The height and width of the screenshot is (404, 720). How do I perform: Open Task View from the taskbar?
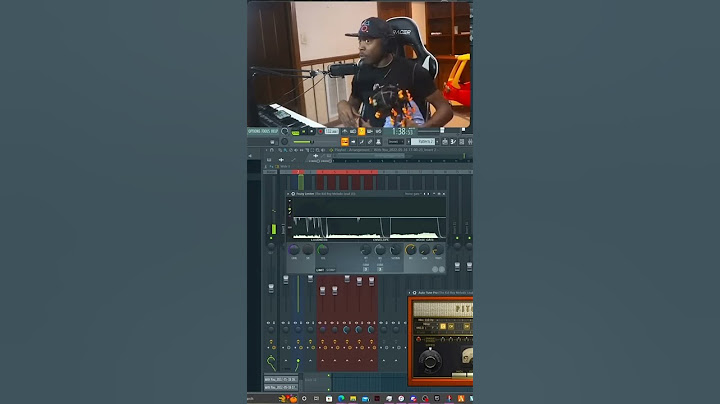click(x=316, y=398)
